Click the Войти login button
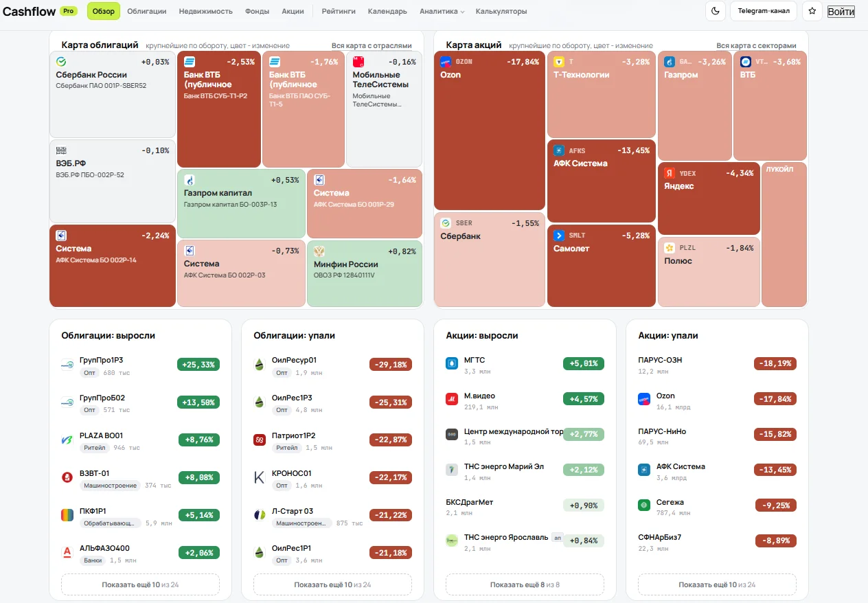The image size is (868, 603). (x=841, y=12)
